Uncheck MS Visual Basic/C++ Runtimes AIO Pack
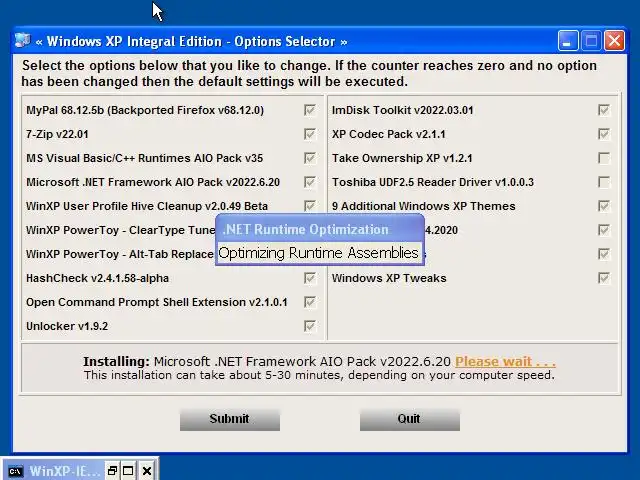 pyautogui.click(x=310, y=158)
